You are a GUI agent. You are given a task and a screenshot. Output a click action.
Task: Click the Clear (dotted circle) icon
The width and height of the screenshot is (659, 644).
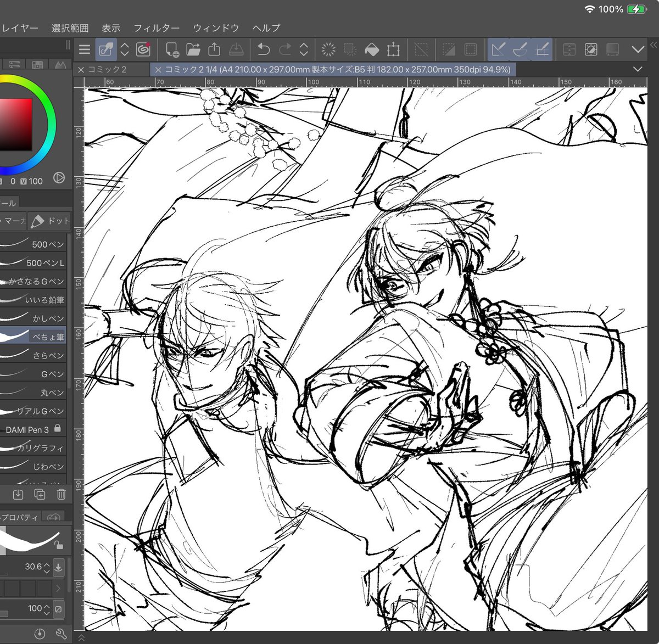point(328,50)
